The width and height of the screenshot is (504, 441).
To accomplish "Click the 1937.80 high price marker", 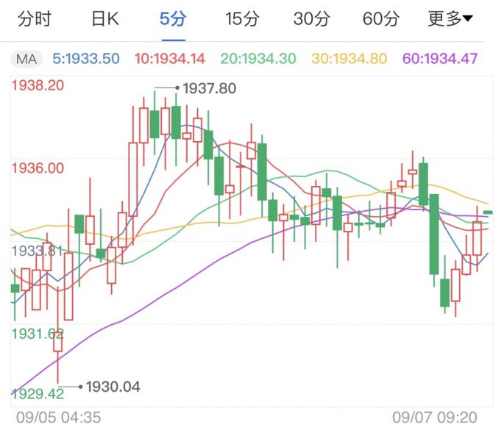I will 209,89.
